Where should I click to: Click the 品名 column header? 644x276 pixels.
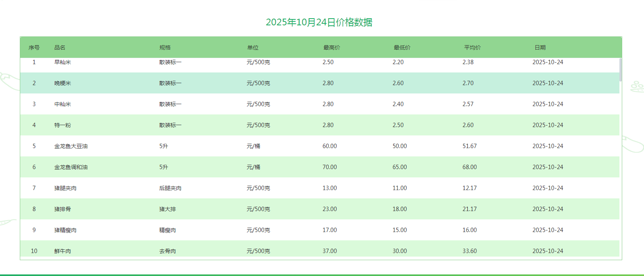60,48
